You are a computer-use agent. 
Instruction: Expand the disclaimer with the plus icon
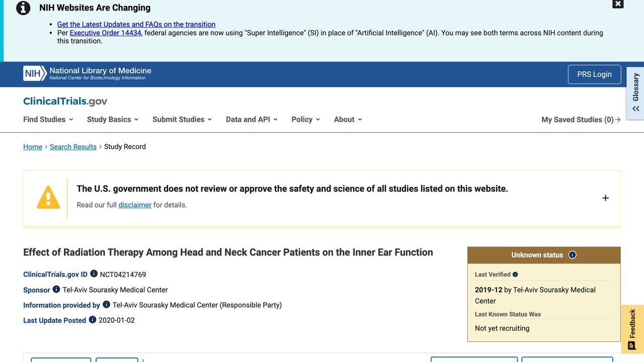[x=605, y=198]
